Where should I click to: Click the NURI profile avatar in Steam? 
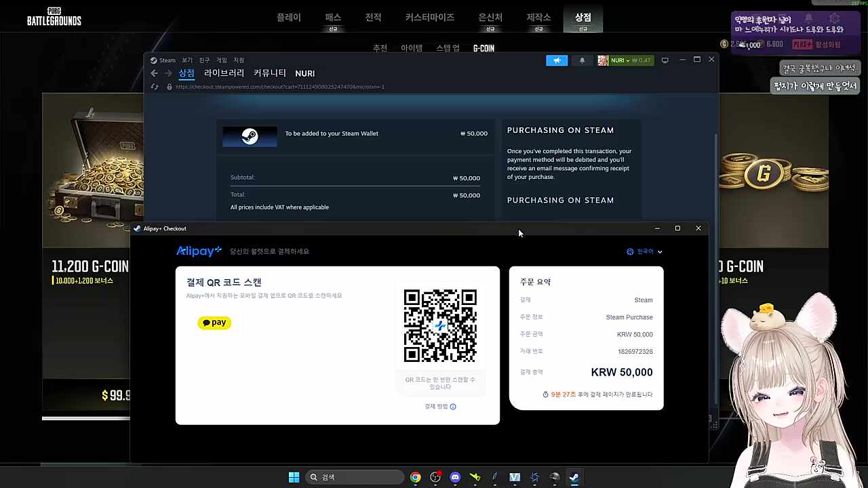click(602, 60)
